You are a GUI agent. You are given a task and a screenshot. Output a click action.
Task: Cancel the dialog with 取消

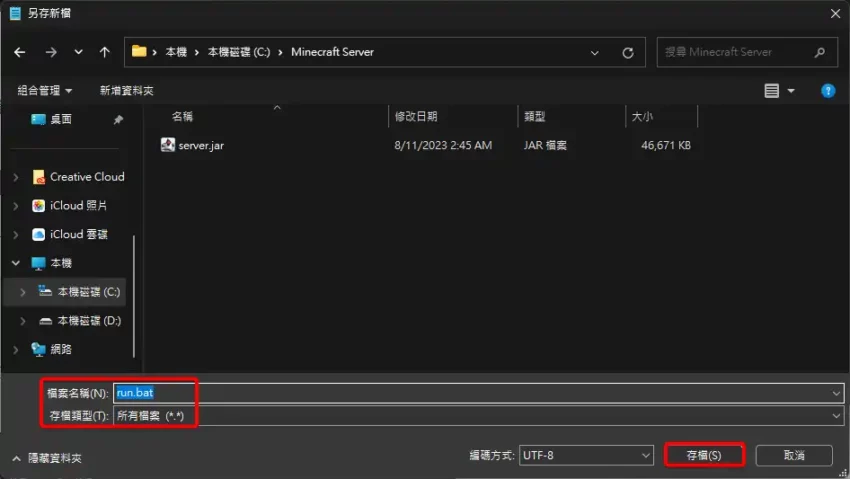click(794, 455)
